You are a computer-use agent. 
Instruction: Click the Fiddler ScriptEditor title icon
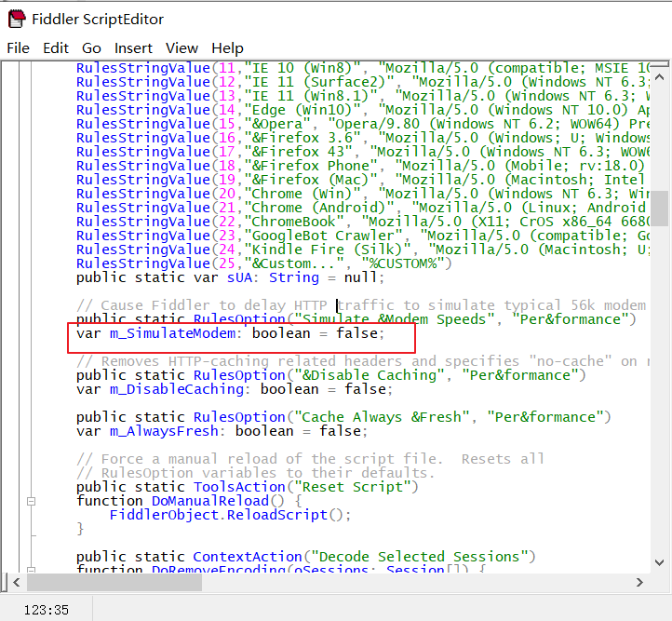point(17,20)
